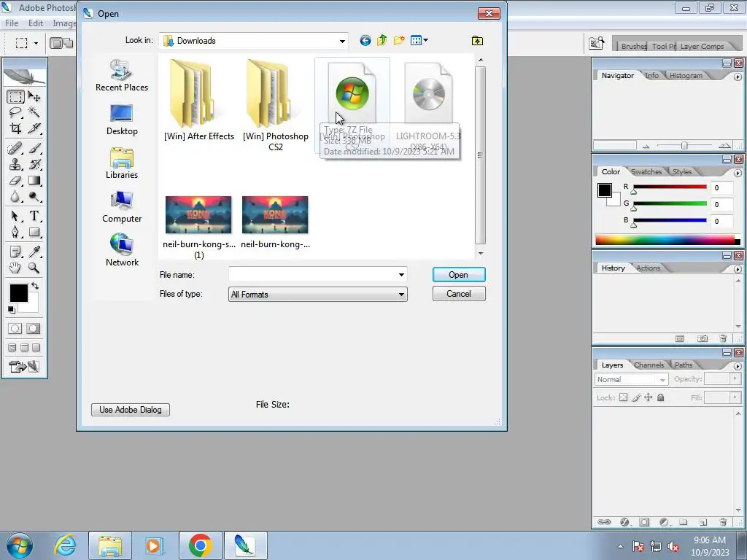Switch to Standard editing mode
747x560 pixels.
pyautogui.click(x=15, y=329)
